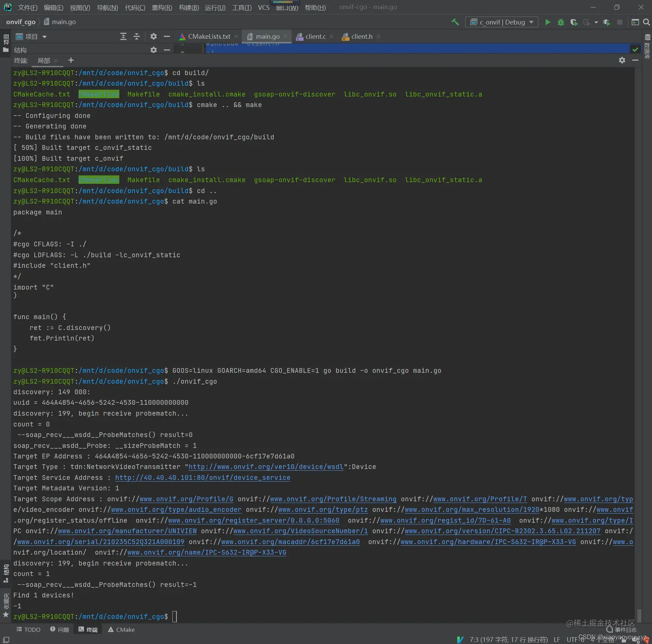
Task: Open TODO tool window tab
Action: tap(28, 630)
